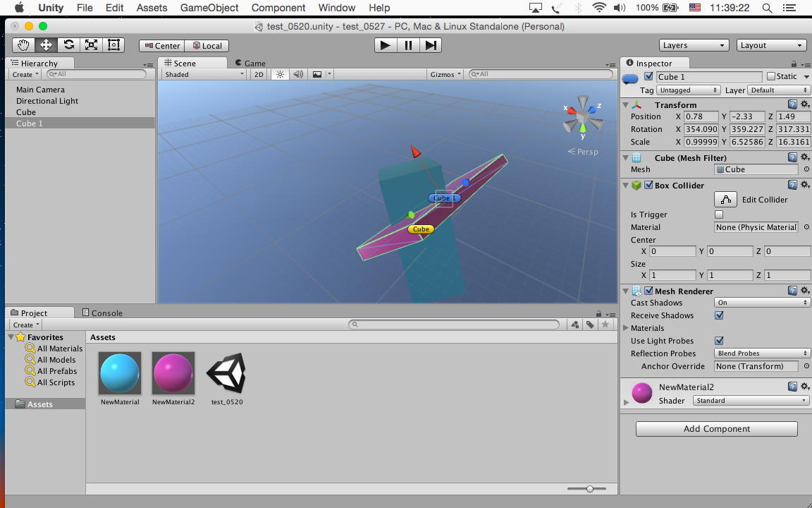Click the Step frame button
The height and width of the screenshot is (508, 812).
click(x=431, y=45)
